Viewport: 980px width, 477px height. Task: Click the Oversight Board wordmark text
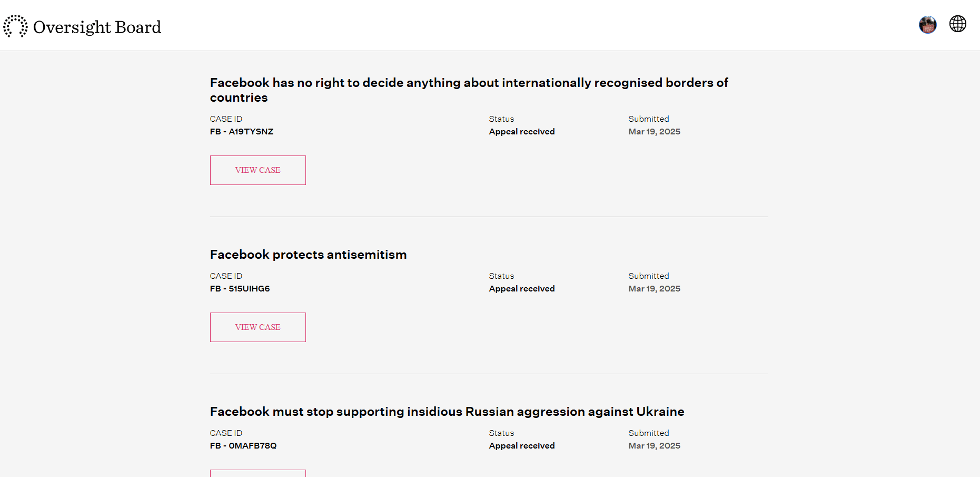click(97, 27)
